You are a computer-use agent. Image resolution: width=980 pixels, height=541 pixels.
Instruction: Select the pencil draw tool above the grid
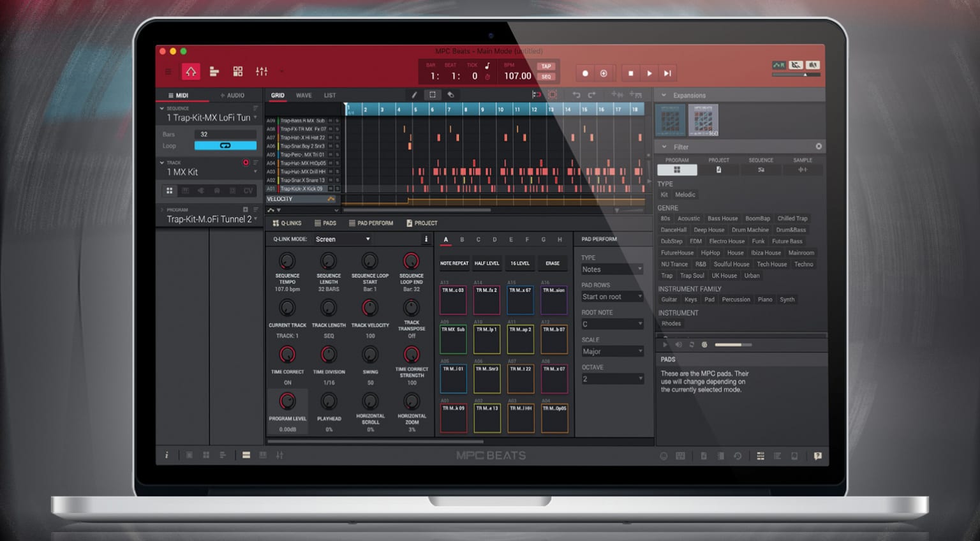pos(414,94)
